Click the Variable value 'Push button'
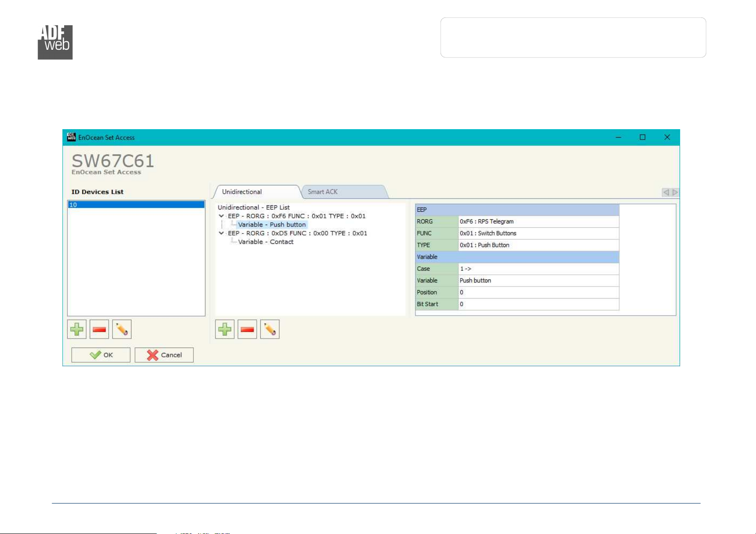This screenshot has width=756, height=534. pos(538,280)
